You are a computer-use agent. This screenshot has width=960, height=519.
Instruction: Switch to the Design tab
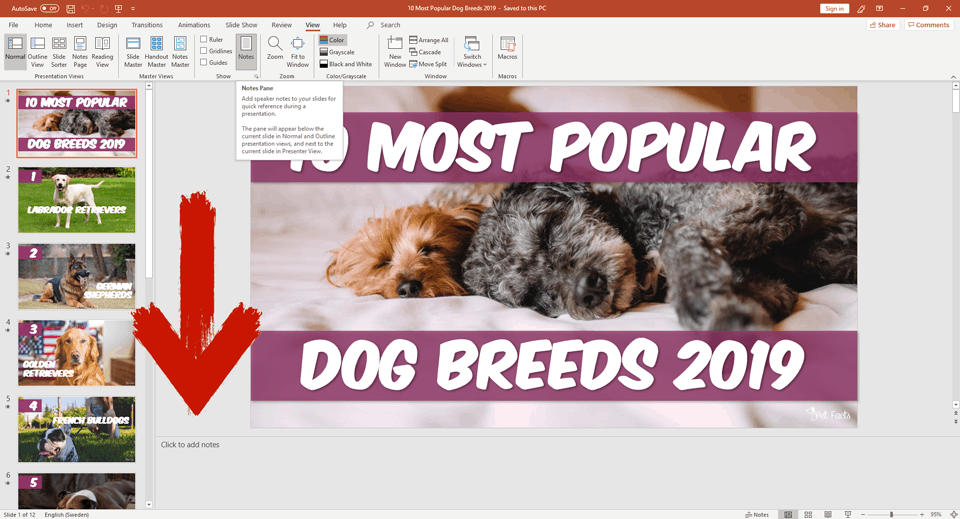[x=107, y=25]
